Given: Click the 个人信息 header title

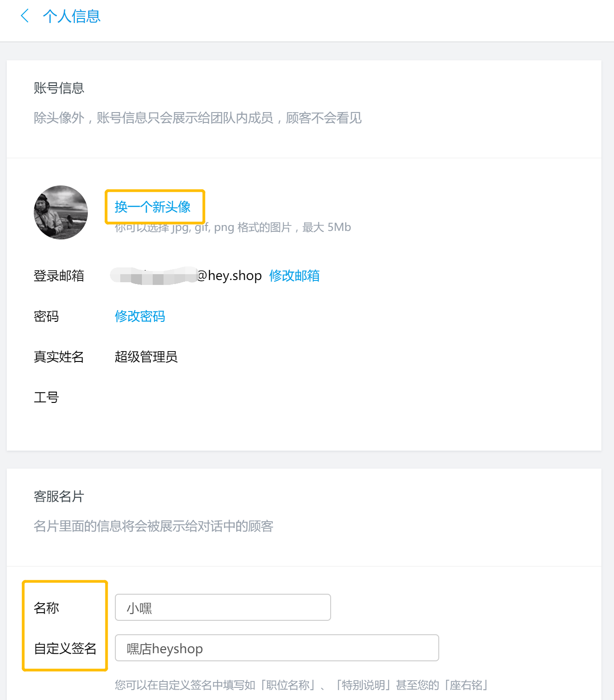Looking at the screenshot, I should [72, 16].
